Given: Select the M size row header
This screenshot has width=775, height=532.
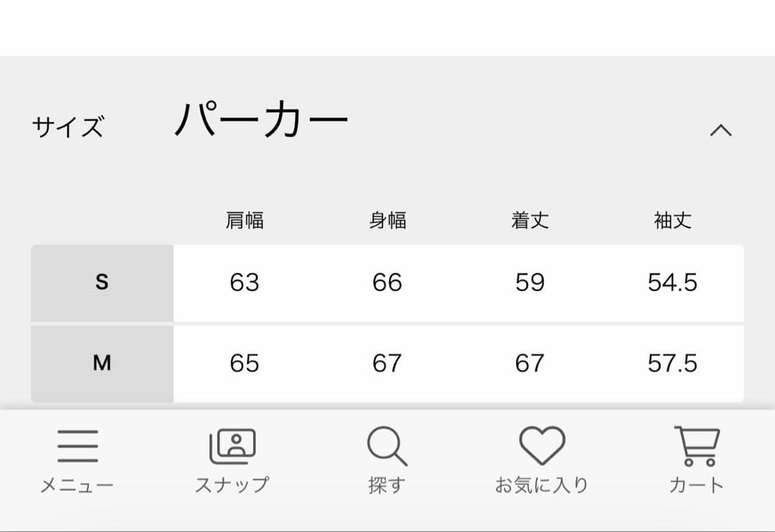Looking at the screenshot, I should coord(102,364).
